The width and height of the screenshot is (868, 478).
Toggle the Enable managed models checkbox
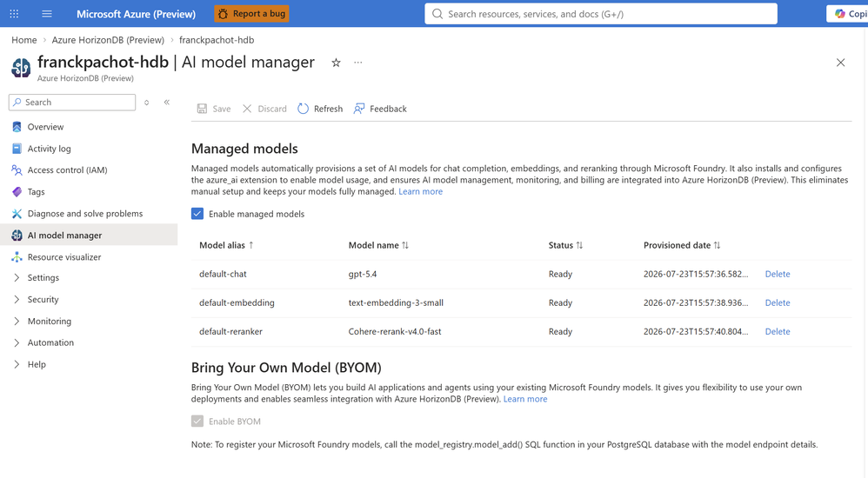tap(197, 214)
